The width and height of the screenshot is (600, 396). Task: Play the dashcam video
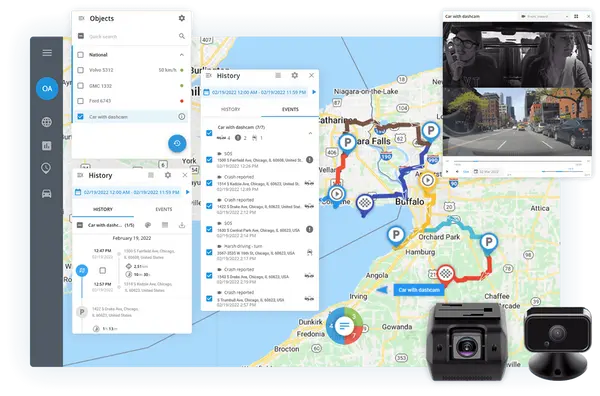click(447, 171)
